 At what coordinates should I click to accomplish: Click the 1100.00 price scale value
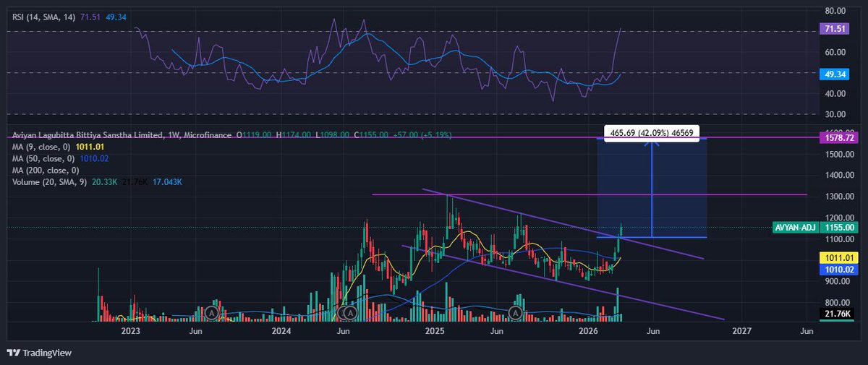(x=840, y=239)
